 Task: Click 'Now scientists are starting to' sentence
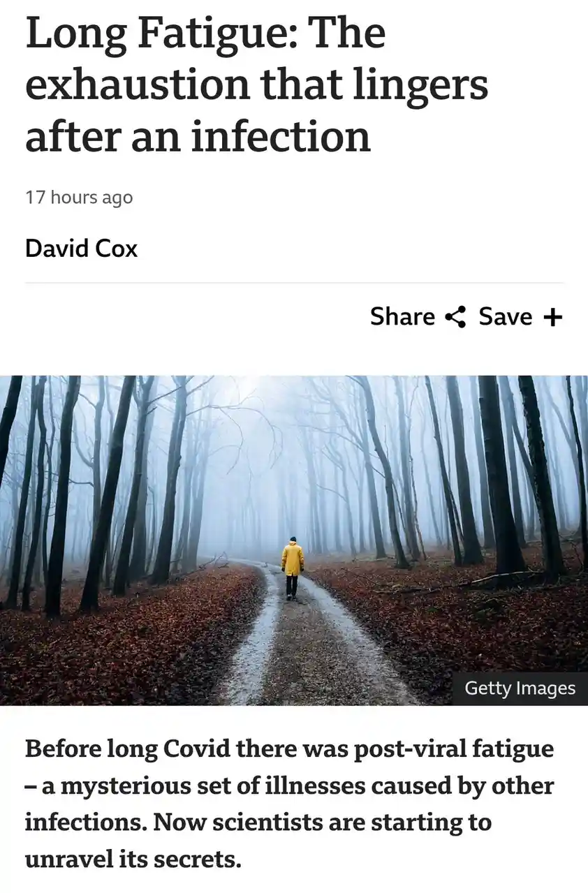(x=323, y=822)
